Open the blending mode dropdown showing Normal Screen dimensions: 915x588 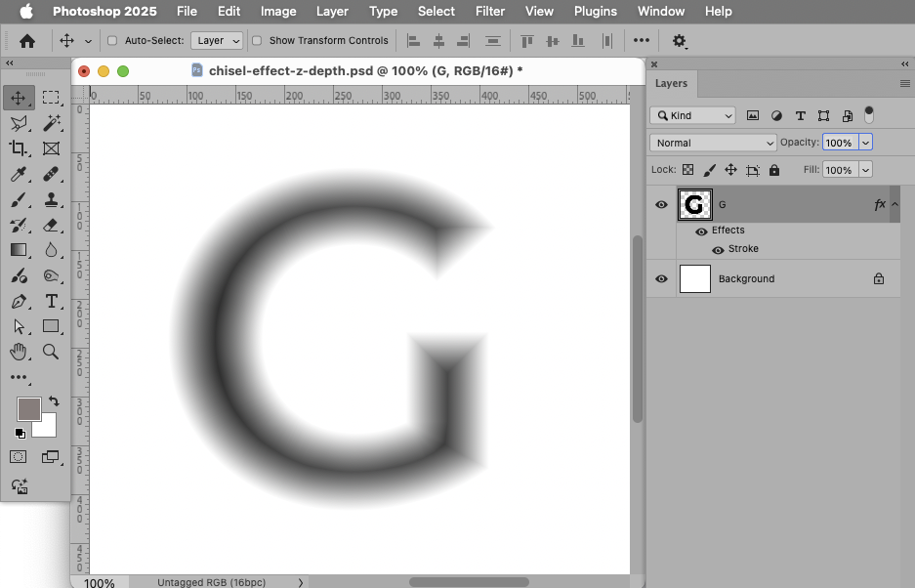pyautogui.click(x=713, y=142)
